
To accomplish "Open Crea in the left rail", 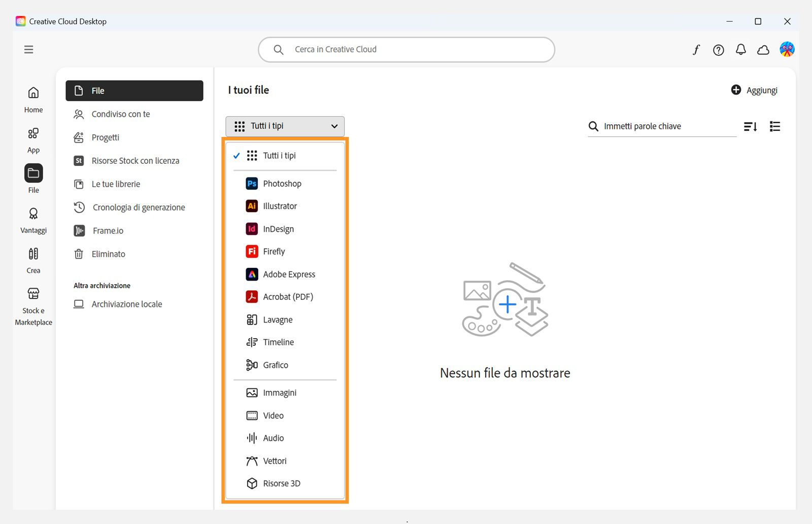I will coord(33,260).
